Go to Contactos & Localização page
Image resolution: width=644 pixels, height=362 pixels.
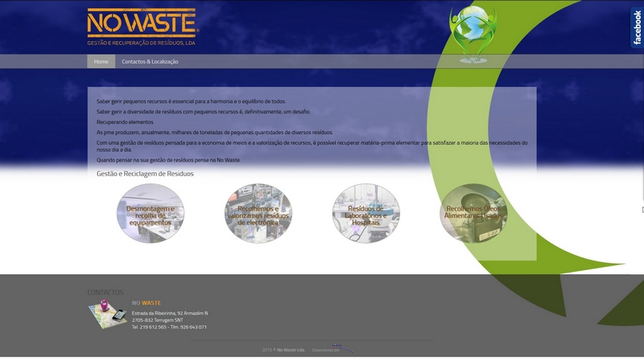pos(150,62)
